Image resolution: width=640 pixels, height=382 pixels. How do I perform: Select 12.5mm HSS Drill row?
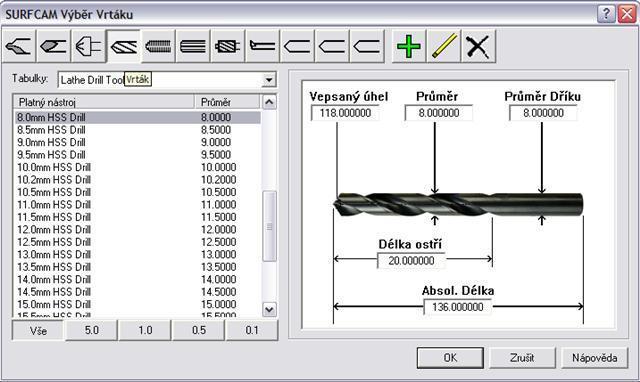pyautogui.click(x=138, y=242)
